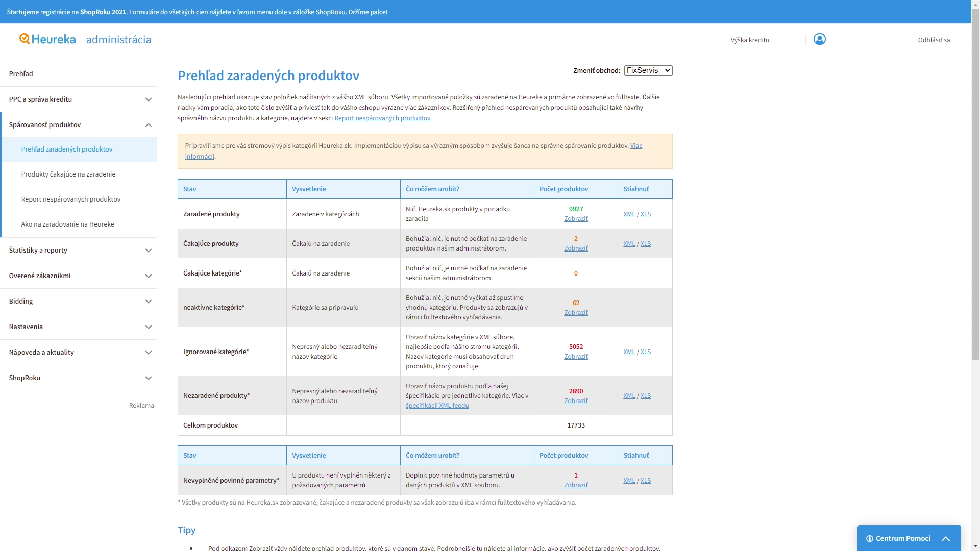This screenshot has height=551, width=980.
Task: Click Čakajúce kategórie count 0
Action: (x=576, y=273)
